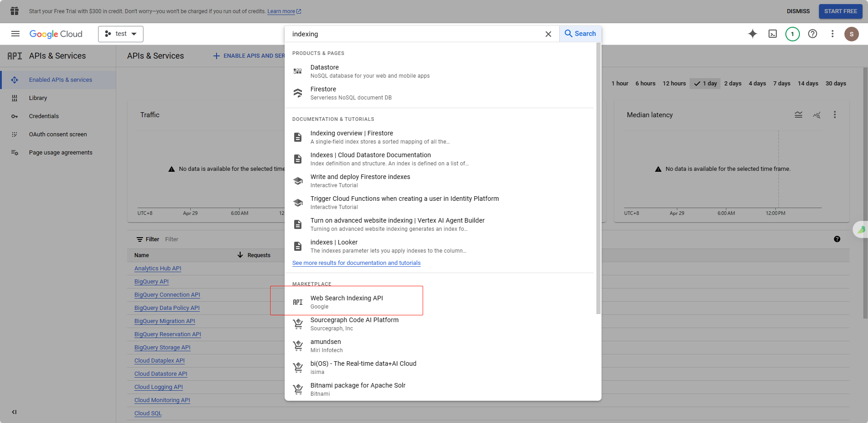Select the 1 day time range
This screenshot has height=423, width=868.
tap(705, 84)
